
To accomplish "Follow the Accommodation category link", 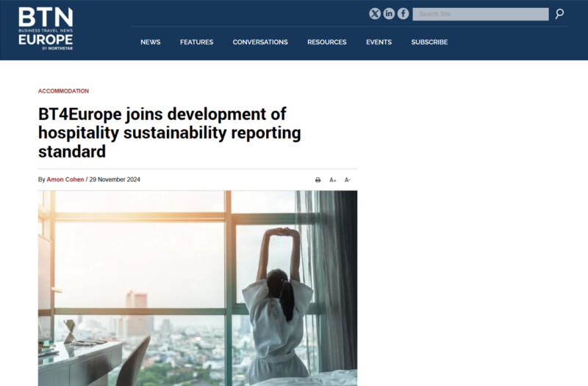I will click(63, 91).
